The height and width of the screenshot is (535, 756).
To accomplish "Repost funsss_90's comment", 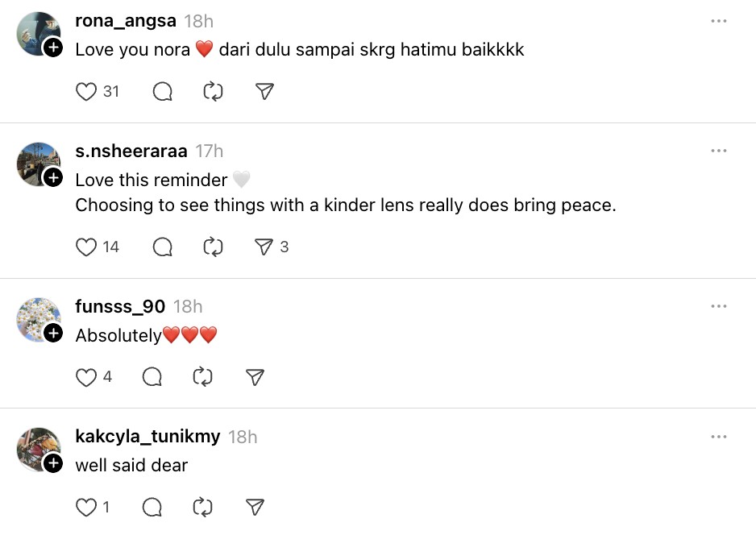I will (203, 377).
